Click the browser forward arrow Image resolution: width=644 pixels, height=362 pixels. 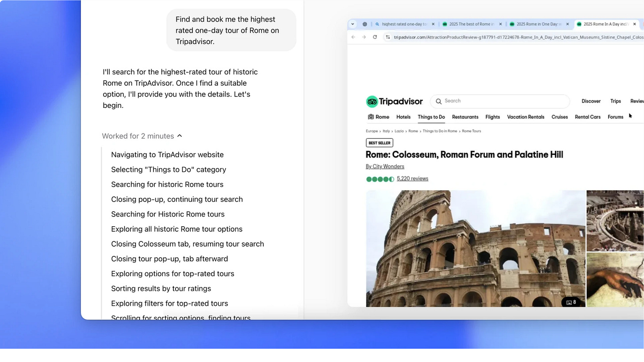coord(364,37)
